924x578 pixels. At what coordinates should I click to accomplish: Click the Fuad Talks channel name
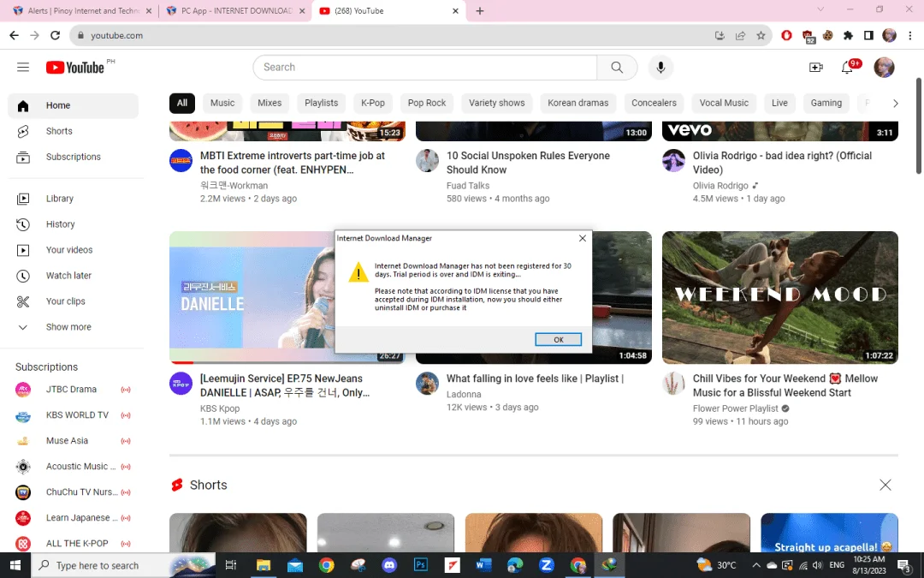[468, 186]
